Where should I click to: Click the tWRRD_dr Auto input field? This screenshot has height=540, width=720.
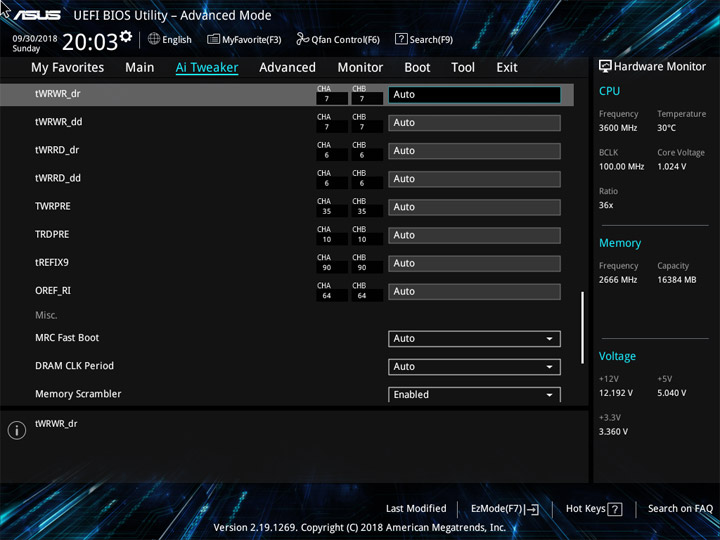(x=474, y=151)
